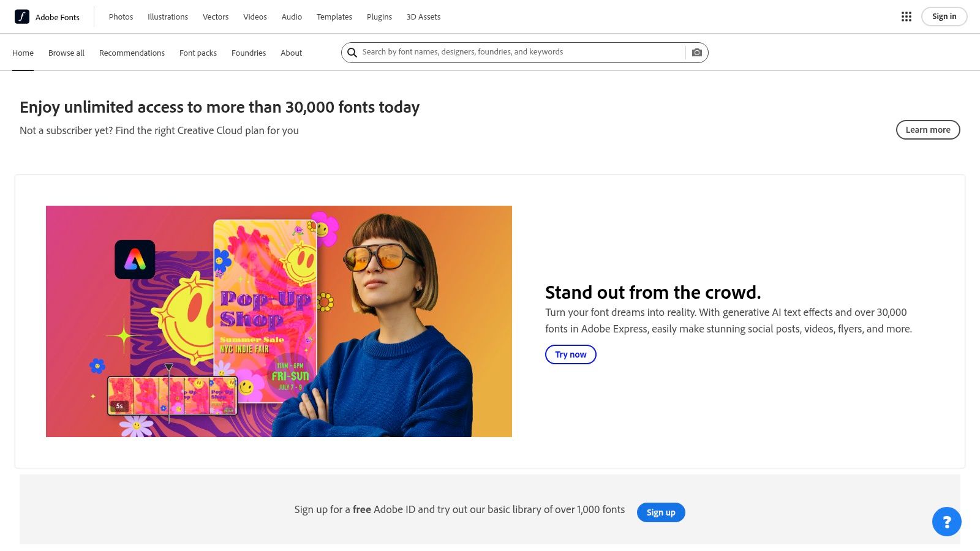This screenshot has height=551, width=980.
Task: Open the apps grid menu icon
Action: click(907, 17)
